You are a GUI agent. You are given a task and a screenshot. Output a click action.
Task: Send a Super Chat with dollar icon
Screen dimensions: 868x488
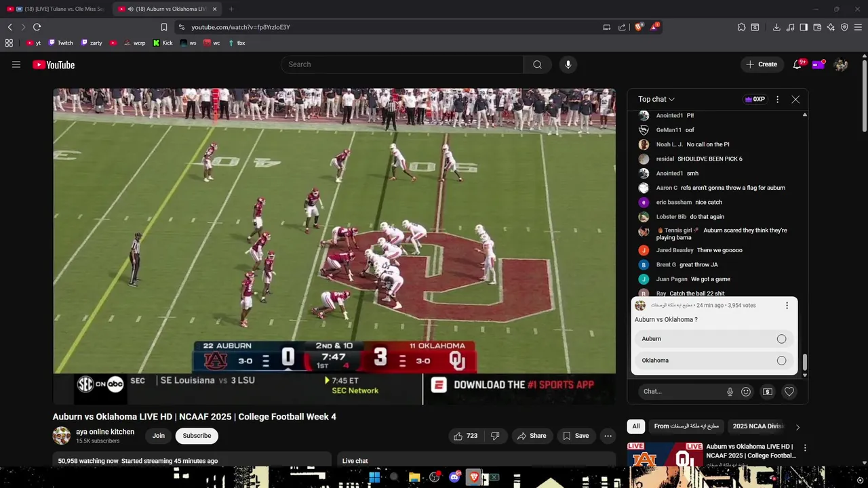(x=768, y=391)
